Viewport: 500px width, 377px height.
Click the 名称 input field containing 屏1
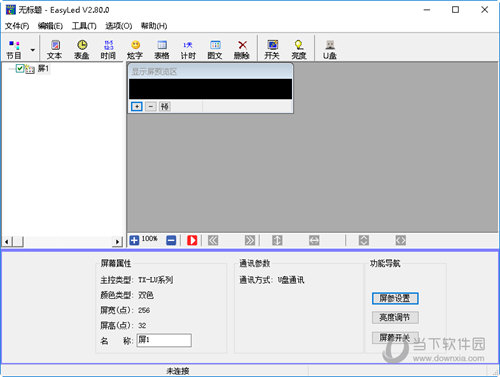(x=164, y=340)
